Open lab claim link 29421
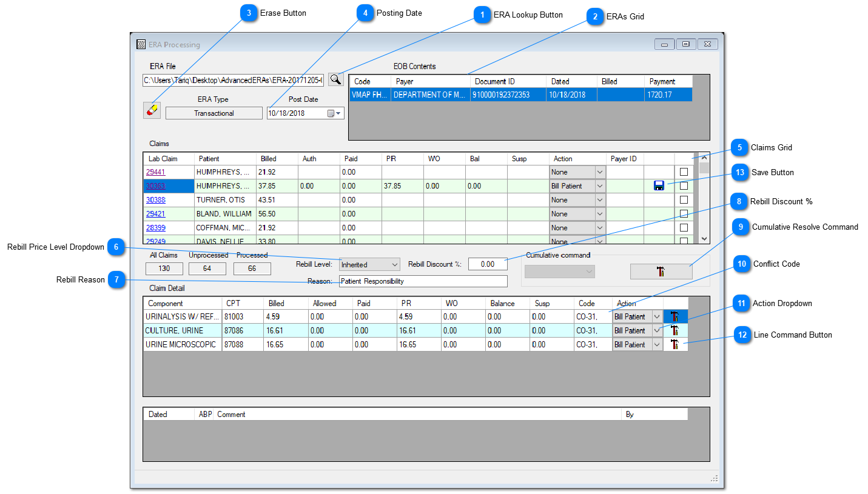This screenshot has height=494, width=868. click(155, 214)
